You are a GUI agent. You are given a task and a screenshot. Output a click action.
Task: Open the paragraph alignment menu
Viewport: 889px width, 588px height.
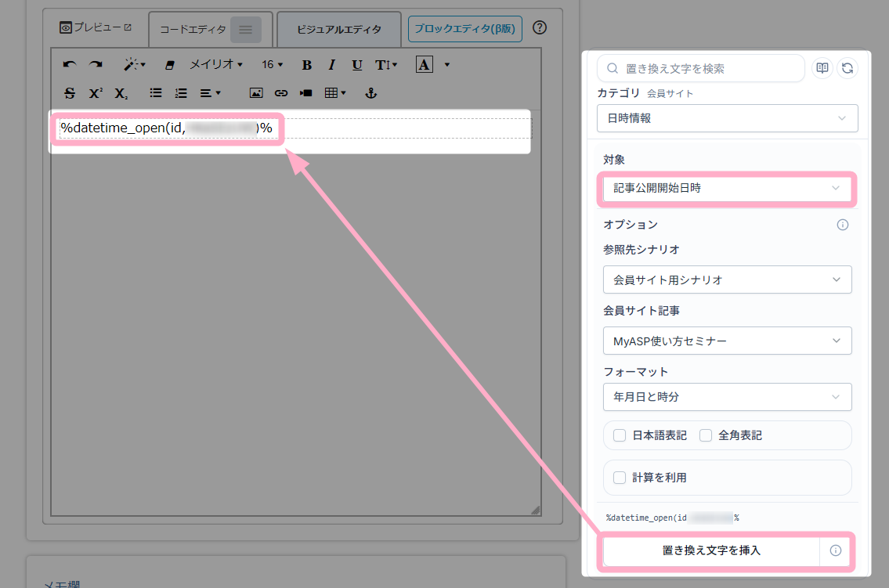click(x=210, y=93)
